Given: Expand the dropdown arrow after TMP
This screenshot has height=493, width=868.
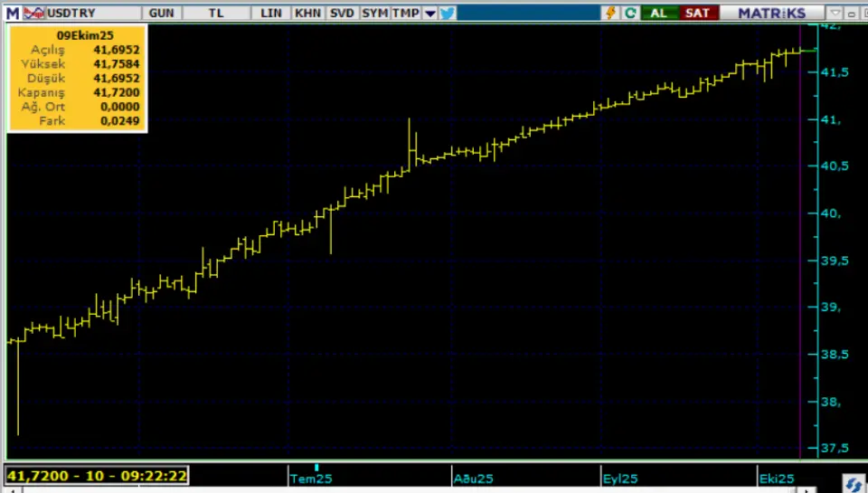Looking at the screenshot, I should (x=429, y=13).
